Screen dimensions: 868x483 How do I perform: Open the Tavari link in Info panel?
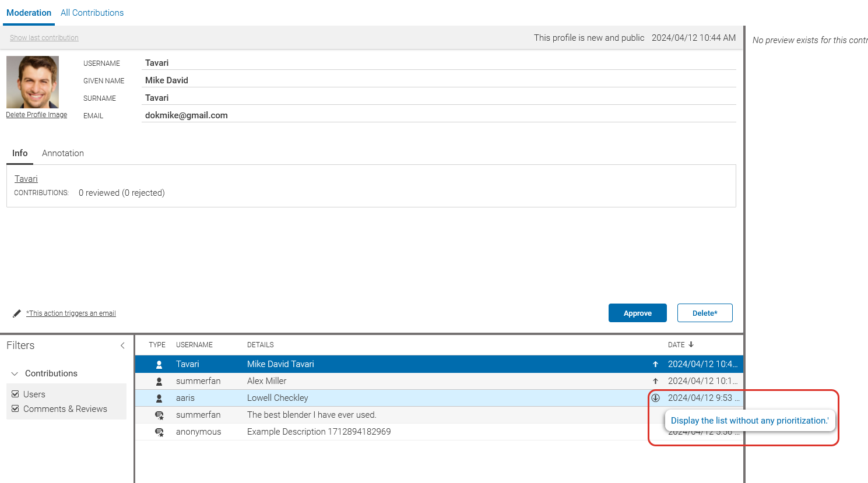tap(26, 179)
